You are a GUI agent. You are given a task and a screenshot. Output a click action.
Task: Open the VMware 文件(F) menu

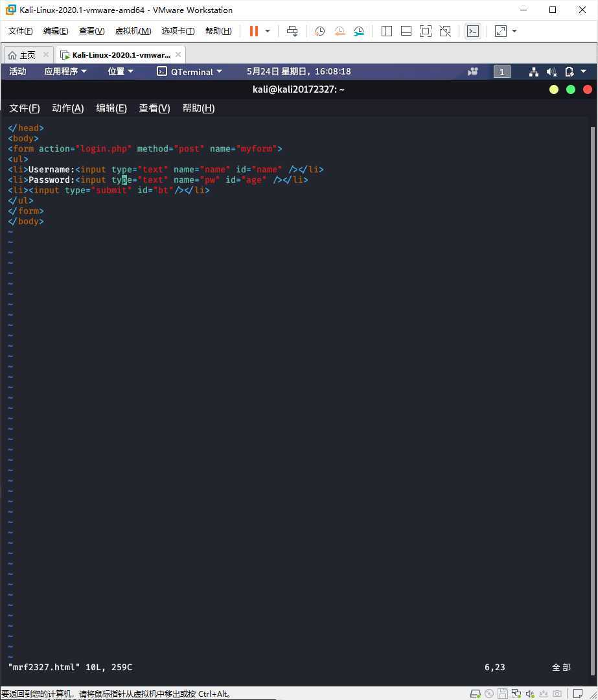(20, 31)
